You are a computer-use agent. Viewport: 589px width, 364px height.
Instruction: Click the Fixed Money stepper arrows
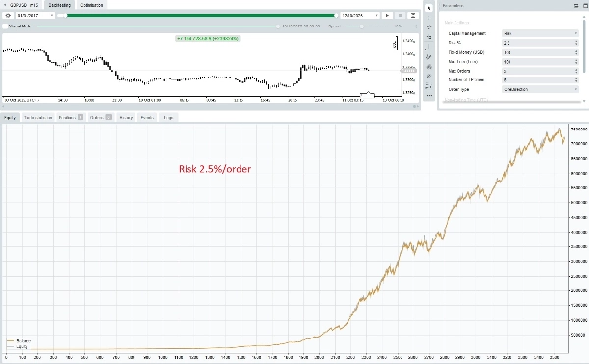[576, 52]
